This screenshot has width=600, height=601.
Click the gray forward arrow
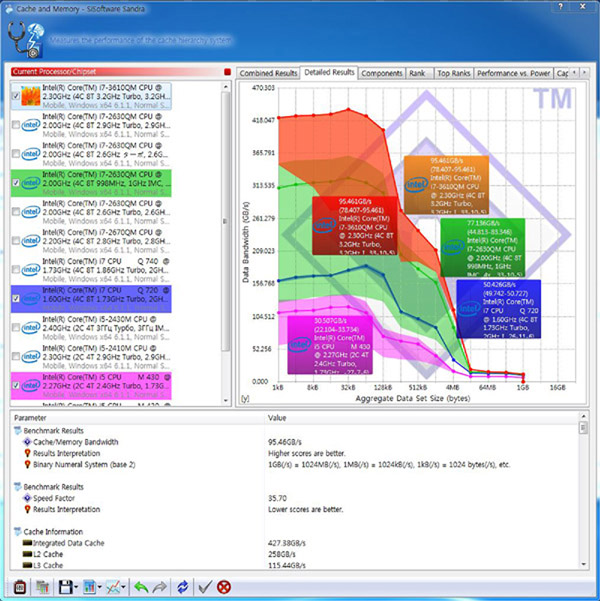tap(159, 587)
